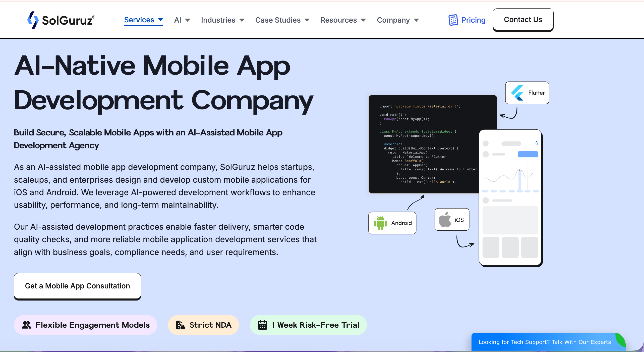Click Get a Mobile App Consultation
This screenshot has width=644, height=352.
[77, 286]
